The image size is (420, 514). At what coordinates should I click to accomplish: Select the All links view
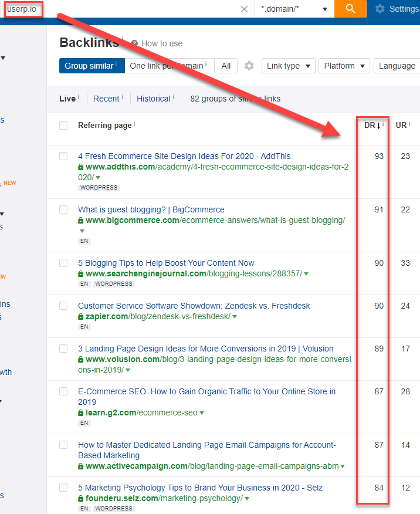pos(226,66)
